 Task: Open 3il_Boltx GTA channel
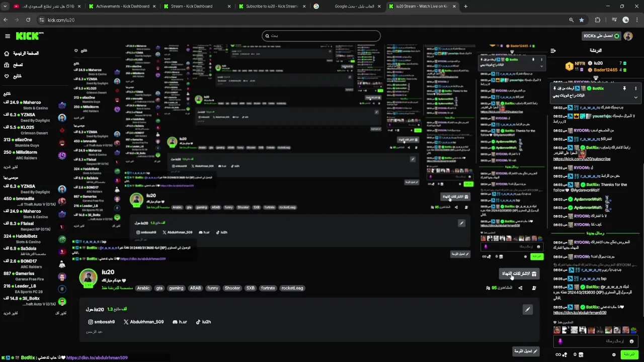click(34, 301)
